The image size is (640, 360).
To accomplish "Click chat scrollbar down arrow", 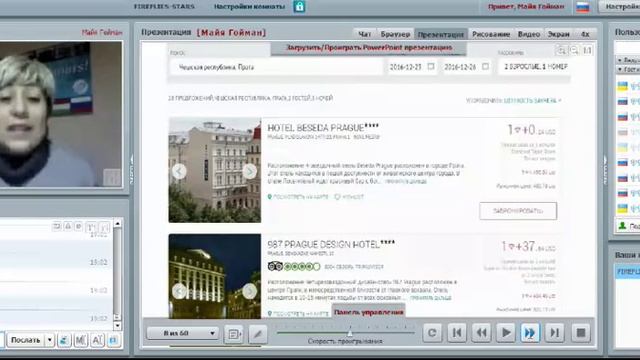I will click(x=118, y=326).
